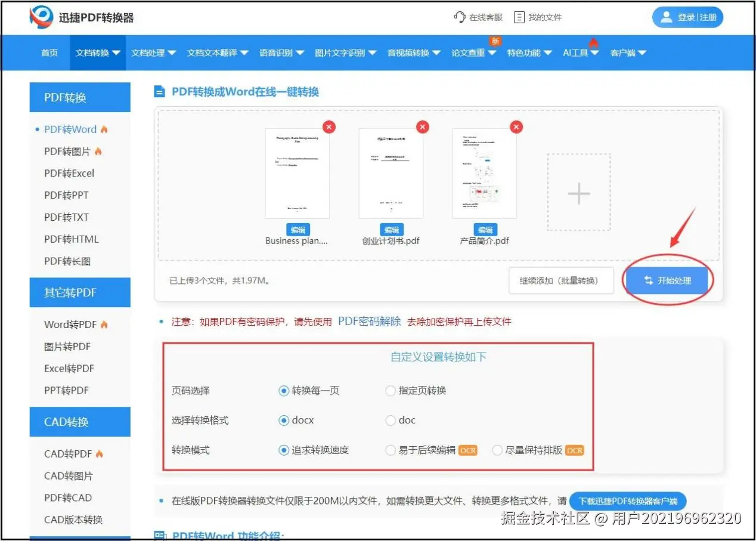Click 编辑 under 产品简介.pdf
Viewport: 756px width, 541px height.
pos(485,230)
